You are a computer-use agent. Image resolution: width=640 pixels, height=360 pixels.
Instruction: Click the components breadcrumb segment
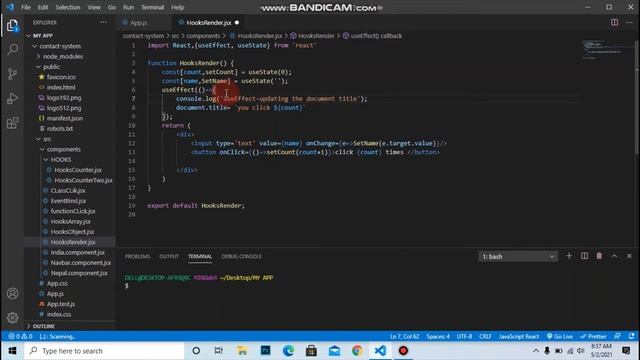click(203, 36)
